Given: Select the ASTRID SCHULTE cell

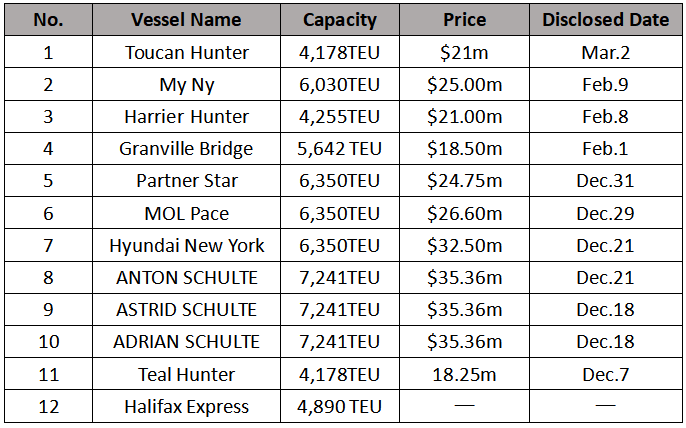Looking at the screenshot, I should tap(186, 310).
